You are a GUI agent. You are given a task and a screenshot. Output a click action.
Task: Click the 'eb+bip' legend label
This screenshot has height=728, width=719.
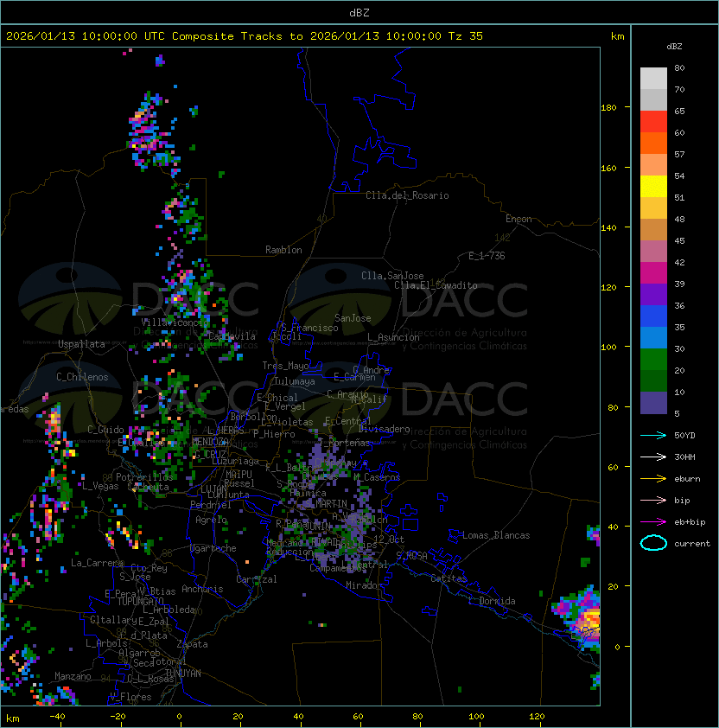point(690,522)
